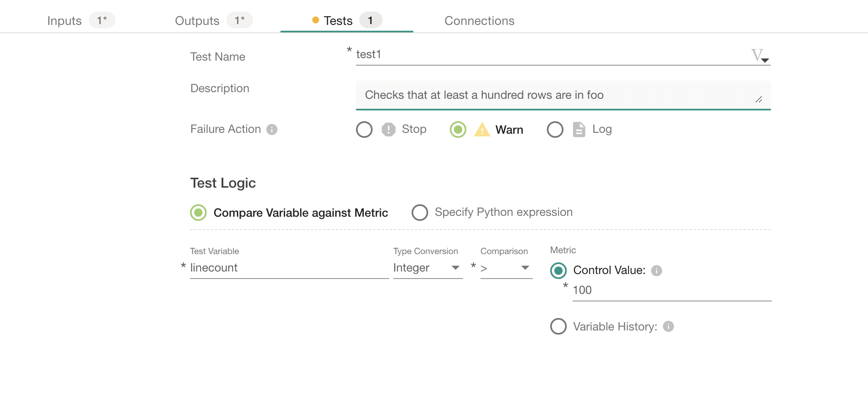Click the Control Value info icon
Viewport: 868px width, 411px height.
click(x=656, y=271)
